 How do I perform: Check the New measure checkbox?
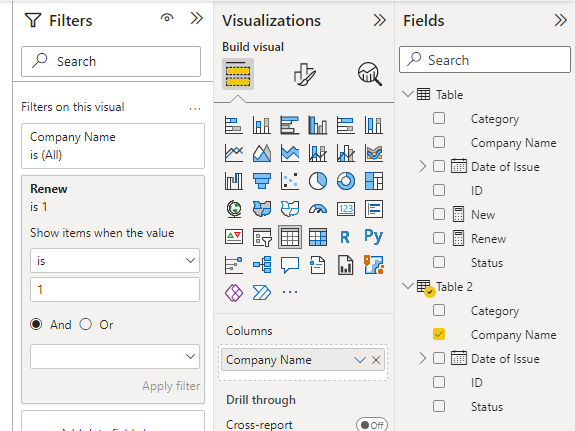pos(439,214)
